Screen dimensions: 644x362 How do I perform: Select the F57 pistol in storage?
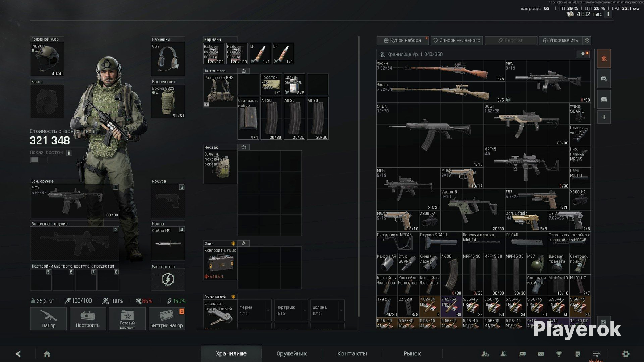(x=537, y=199)
